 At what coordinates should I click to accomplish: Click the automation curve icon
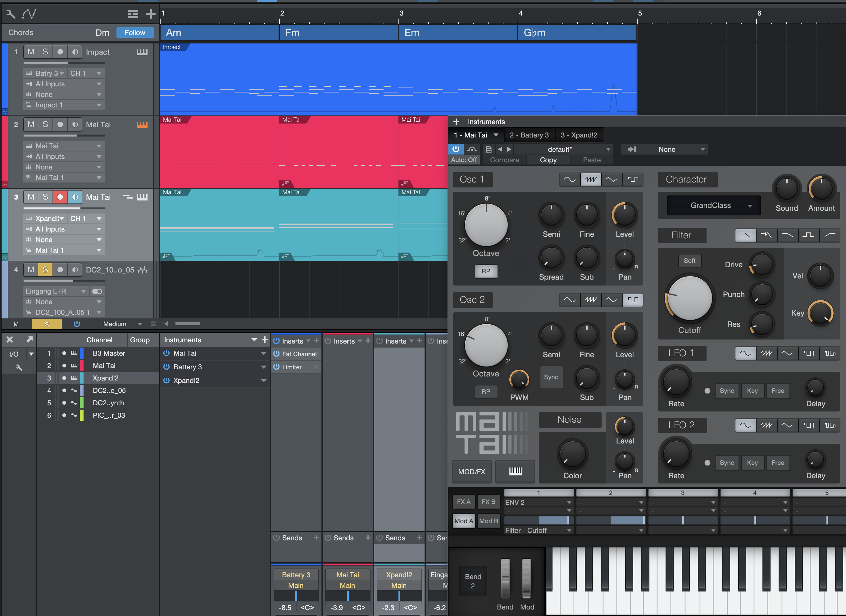pyautogui.click(x=29, y=14)
